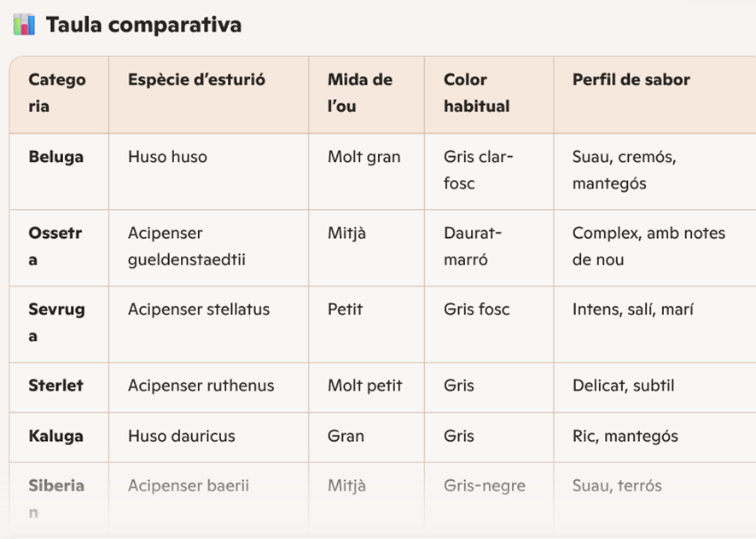Select the Taula comparativa heading
Image resolution: width=756 pixels, height=539 pixels.
(143, 25)
